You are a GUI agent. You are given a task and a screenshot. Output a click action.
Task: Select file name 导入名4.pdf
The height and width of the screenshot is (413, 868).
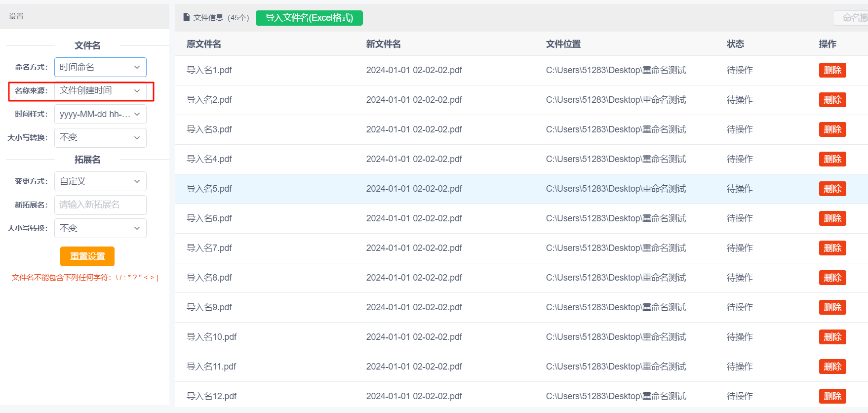tap(209, 159)
